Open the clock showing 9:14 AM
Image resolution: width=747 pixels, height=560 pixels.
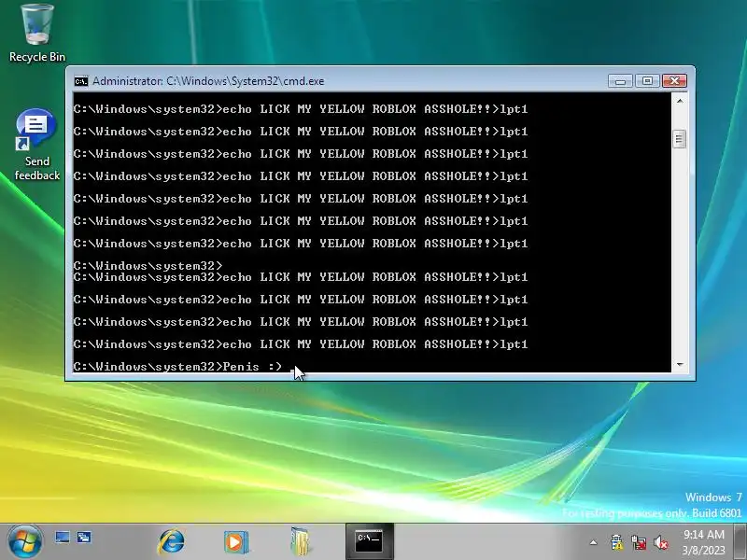click(x=704, y=542)
